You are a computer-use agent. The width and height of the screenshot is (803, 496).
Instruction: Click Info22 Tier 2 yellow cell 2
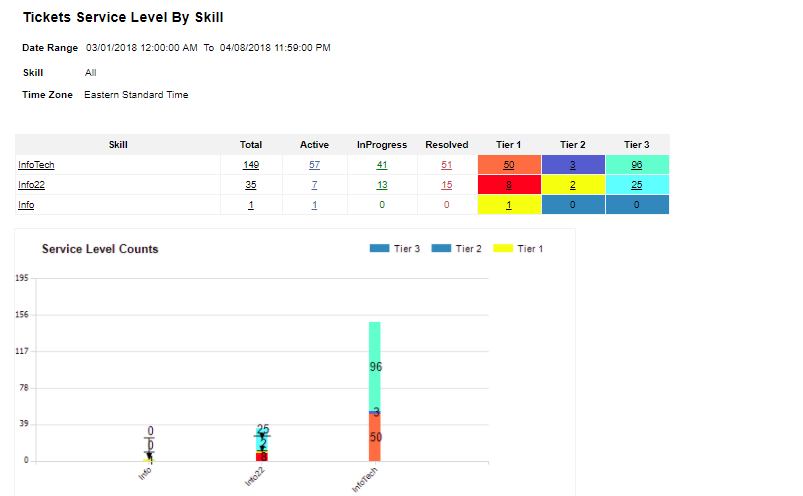tap(573, 185)
